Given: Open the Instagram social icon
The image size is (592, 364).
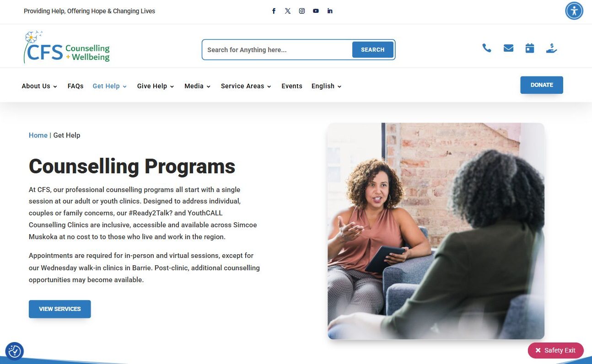Looking at the screenshot, I should pyautogui.click(x=302, y=11).
